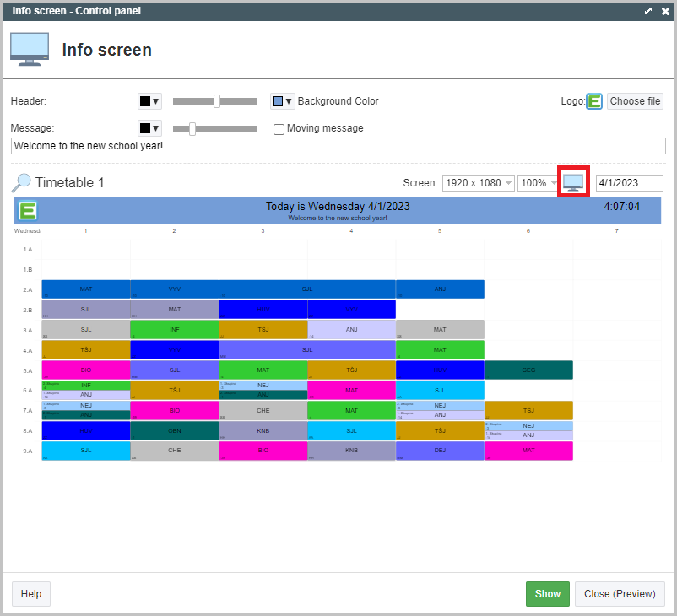Viewport: 677px width, 616px height.
Task: Open the 100% zoom dropdown
Action: [x=538, y=183]
